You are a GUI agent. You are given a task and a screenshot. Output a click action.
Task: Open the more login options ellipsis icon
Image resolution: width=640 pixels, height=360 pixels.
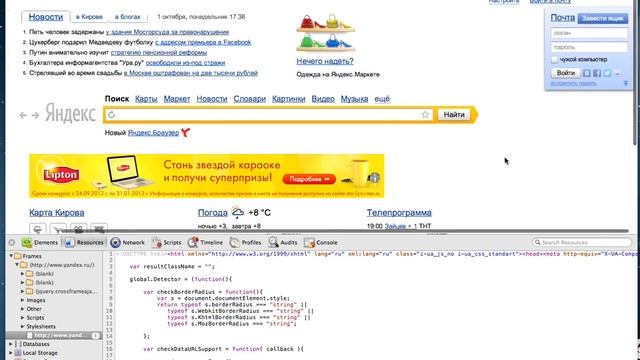click(618, 73)
